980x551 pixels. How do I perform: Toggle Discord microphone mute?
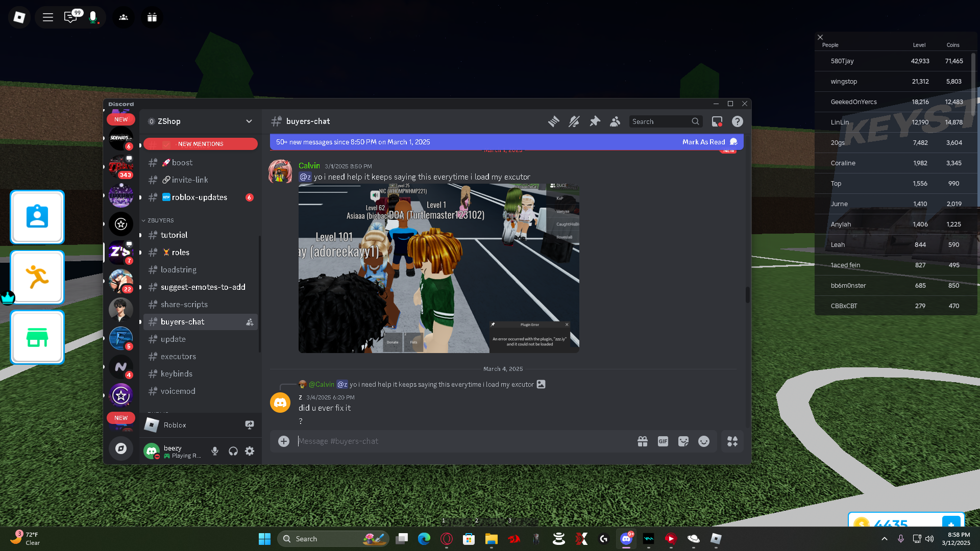(x=215, y=451)
